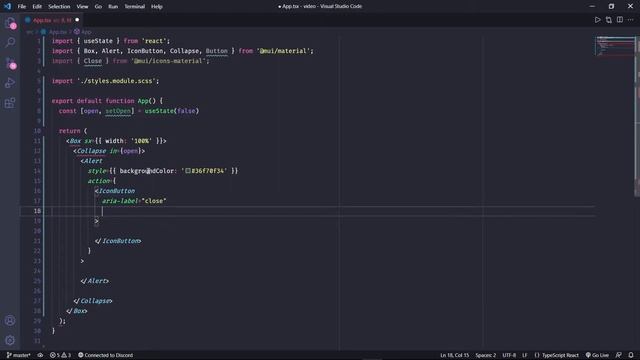Open the Manage gear icon
The width and height of the screenshot is (640, 360).
click(x=10, y=340)
